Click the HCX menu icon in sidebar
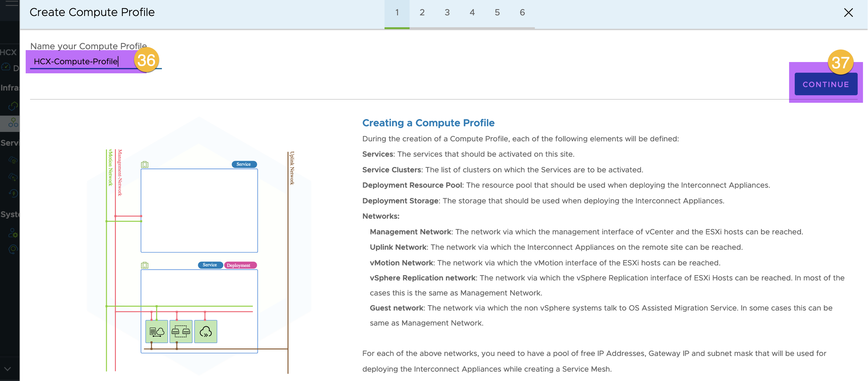This screenshot has height=381, width=868. [10, 51]
